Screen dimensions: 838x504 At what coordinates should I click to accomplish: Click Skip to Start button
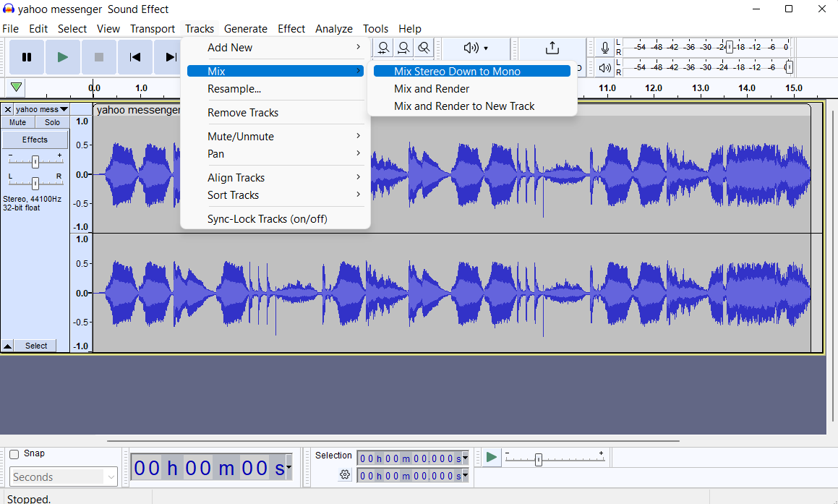[x=135, y=57]
